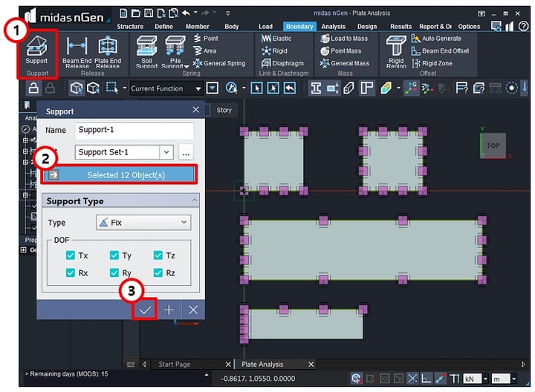Click the Support-1 name field
The height and width of the screenshot is (392, 535).
[134, 130]
